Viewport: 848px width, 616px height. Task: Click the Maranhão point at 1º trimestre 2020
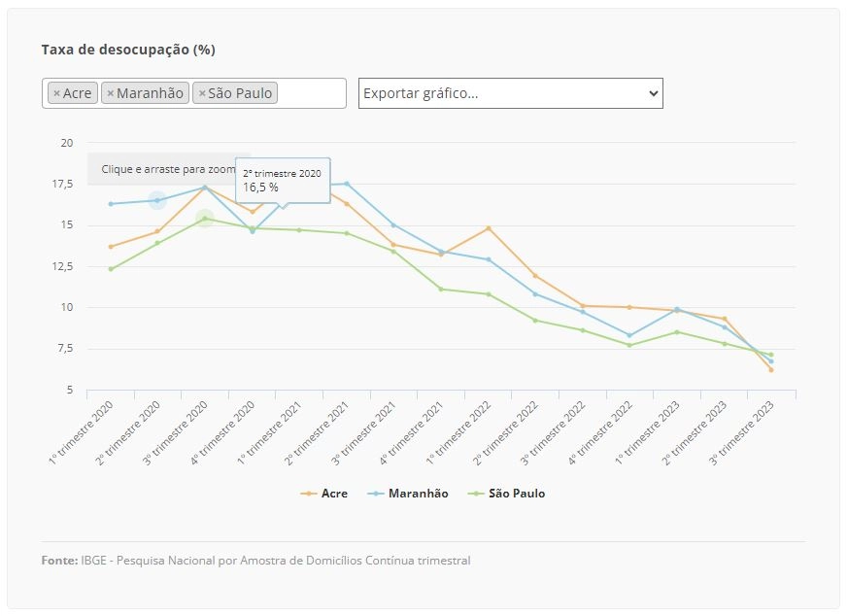tap(111, 204)
